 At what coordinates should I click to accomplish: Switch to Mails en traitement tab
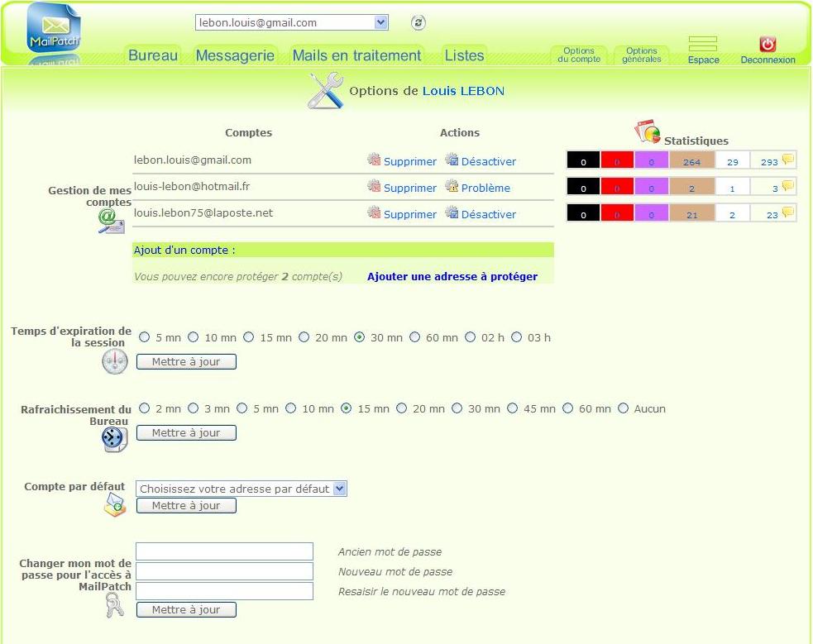tap(356, 55)
